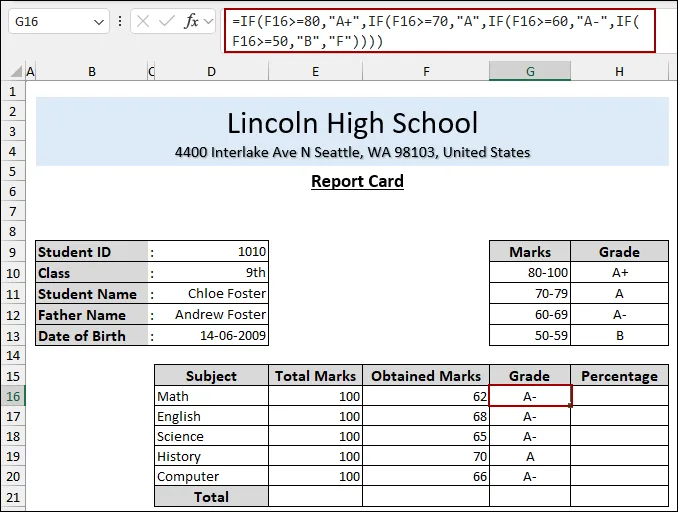Open the Name Box dropdown arrow
The image size is (678, 512).
(99, 22)
